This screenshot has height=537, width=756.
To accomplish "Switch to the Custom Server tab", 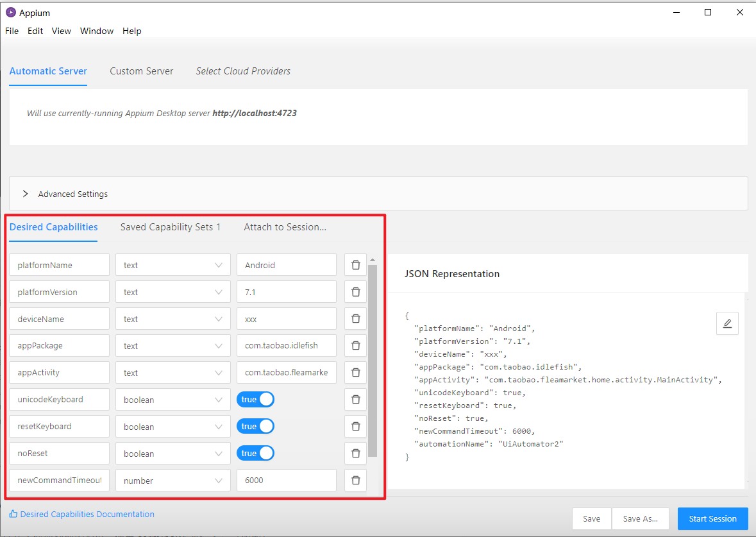I will tap(141, 71).
